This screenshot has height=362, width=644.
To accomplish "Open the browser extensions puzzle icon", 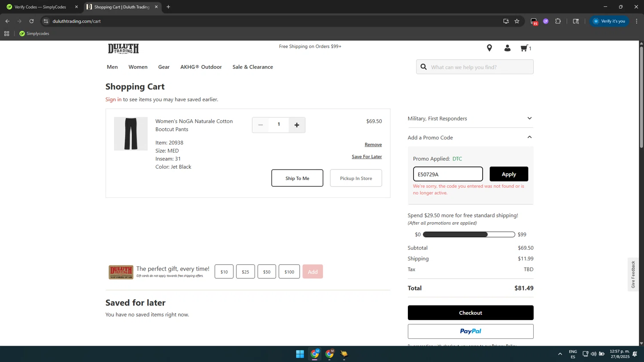I will [x=558, y=21].
